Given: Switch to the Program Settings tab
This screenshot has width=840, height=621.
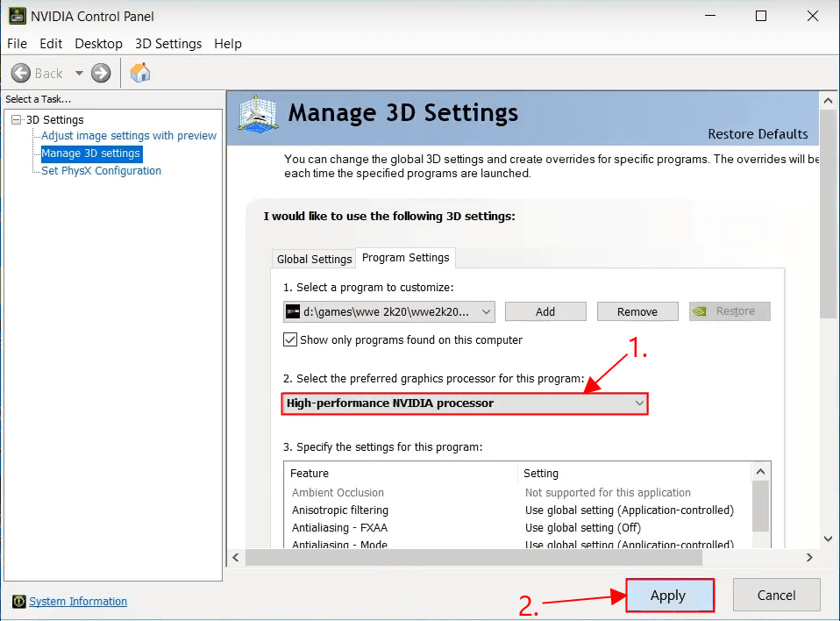Looking at the screenshot, I should click(x=406, y=258).
